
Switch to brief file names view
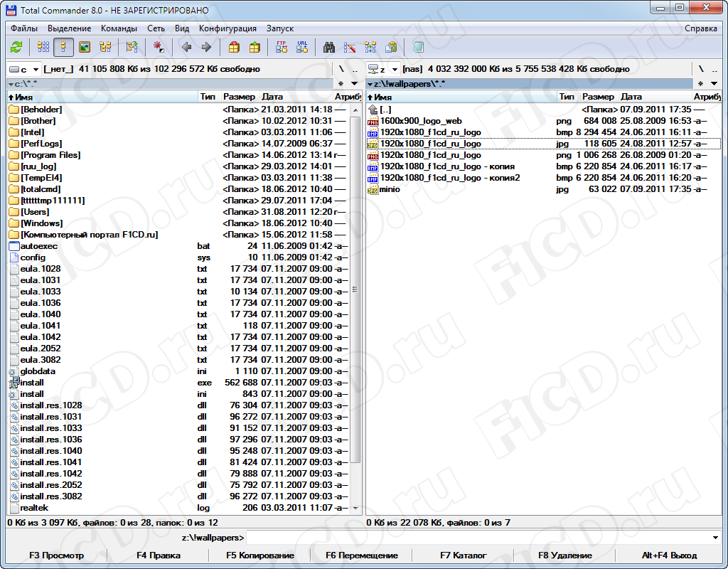[x=43, y=47]
